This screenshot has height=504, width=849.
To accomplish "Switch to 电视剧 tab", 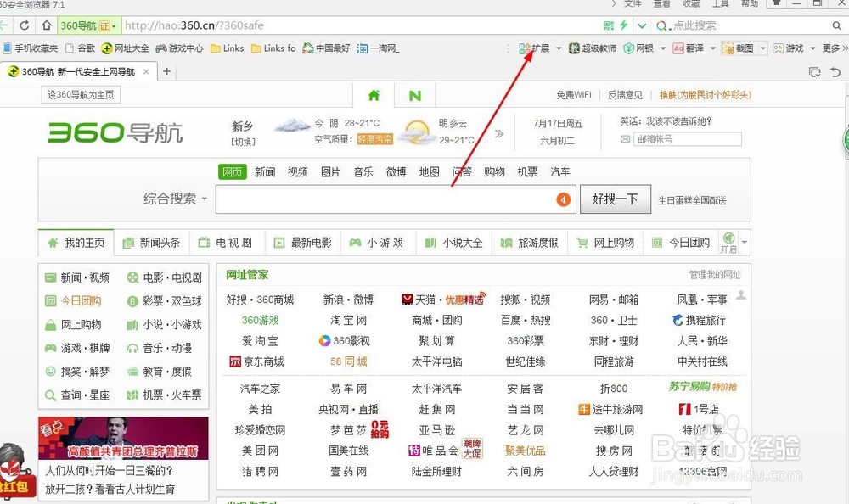I will click(227, 243).
